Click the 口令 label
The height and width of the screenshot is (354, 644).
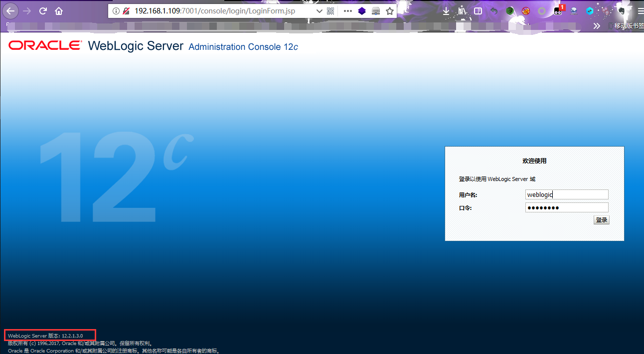coord(465,208)
